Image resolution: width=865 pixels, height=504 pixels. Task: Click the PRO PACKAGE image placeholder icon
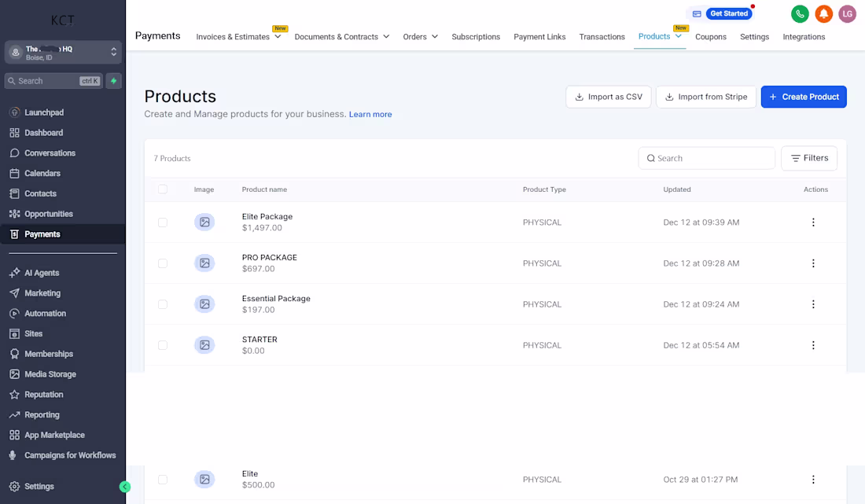204,263
